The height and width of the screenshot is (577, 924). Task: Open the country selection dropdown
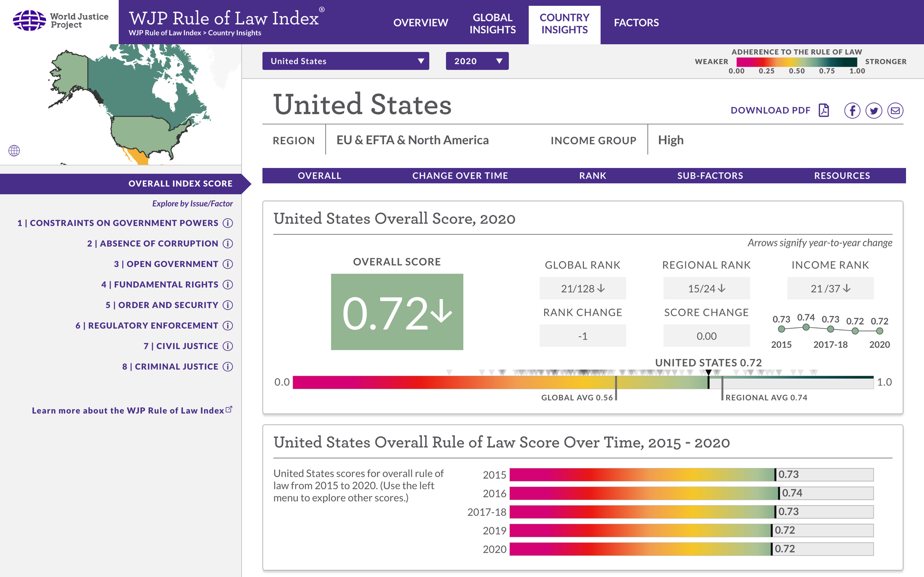click(345, 61)
